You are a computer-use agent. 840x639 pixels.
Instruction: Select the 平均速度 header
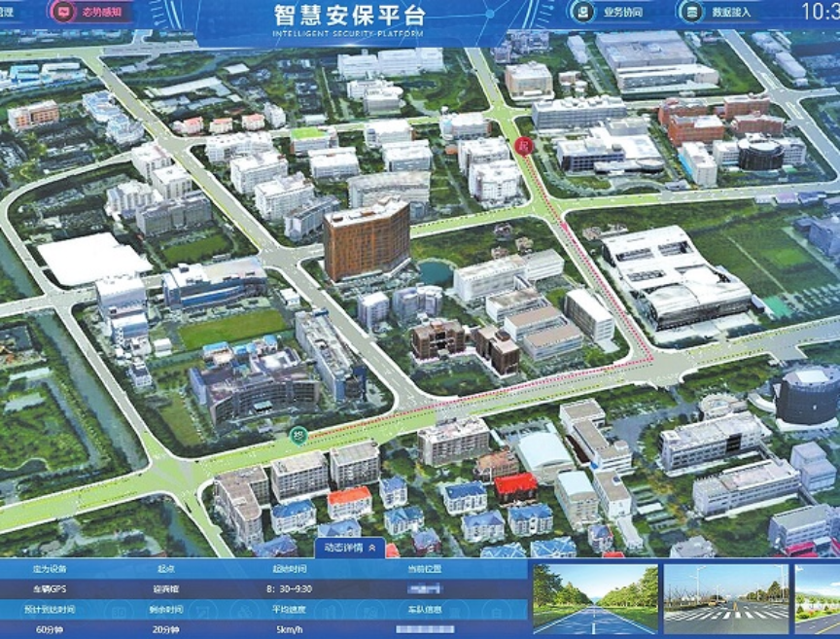tap(290, 610)
